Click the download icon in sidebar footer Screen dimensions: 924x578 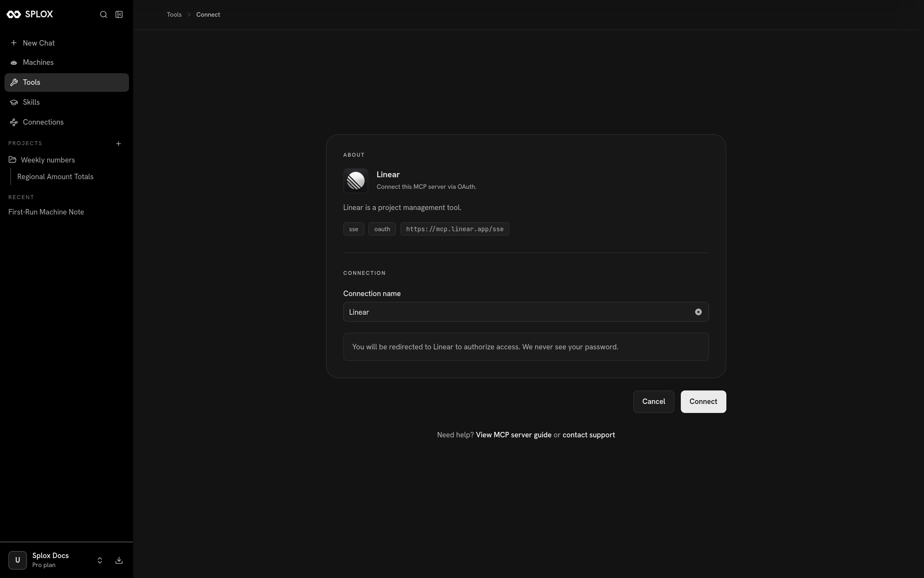pos(119,560)
